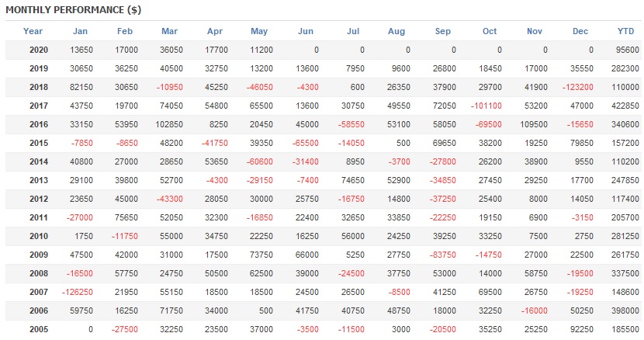
Task: Select the 2020 row label
Action: (39, 50)
